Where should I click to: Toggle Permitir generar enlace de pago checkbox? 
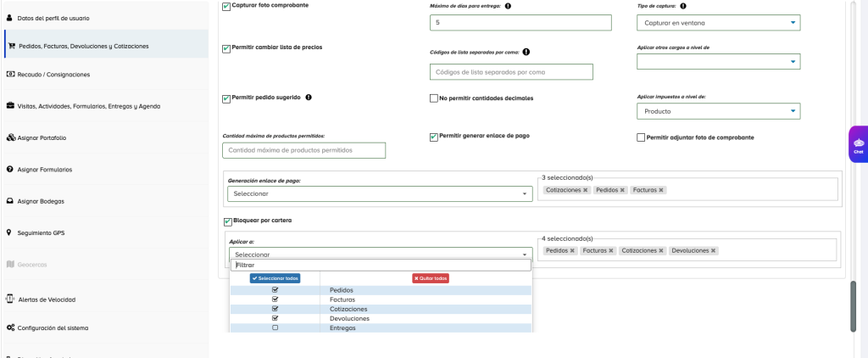[434, 137]
